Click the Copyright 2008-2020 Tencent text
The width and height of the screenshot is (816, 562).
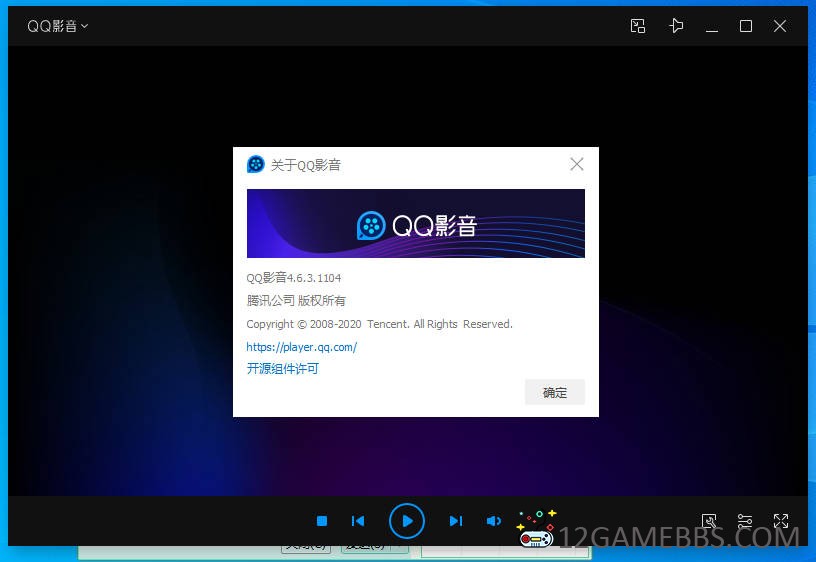379,324
